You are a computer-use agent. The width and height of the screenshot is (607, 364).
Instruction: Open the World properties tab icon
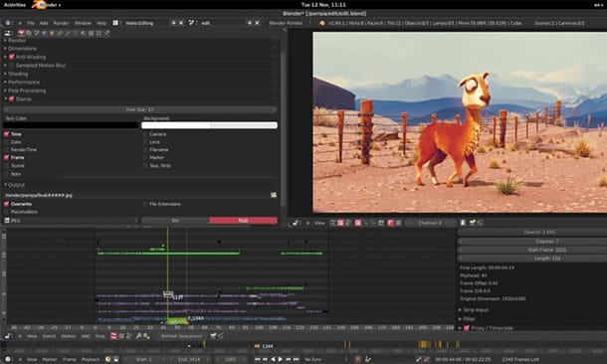[x=44, y=33]
